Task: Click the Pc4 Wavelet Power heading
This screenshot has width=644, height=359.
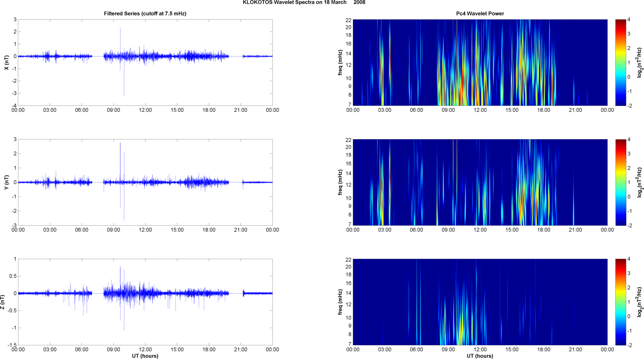Action: [480, 13]
